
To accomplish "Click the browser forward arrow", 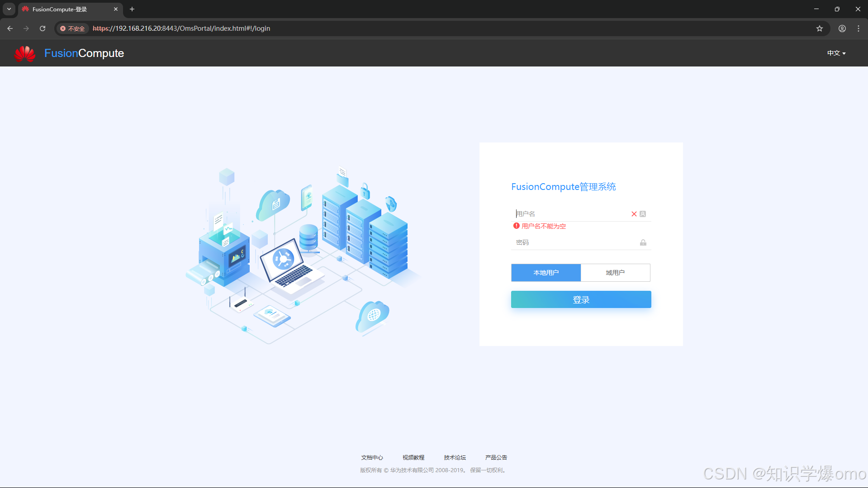I will pos(26,28).
